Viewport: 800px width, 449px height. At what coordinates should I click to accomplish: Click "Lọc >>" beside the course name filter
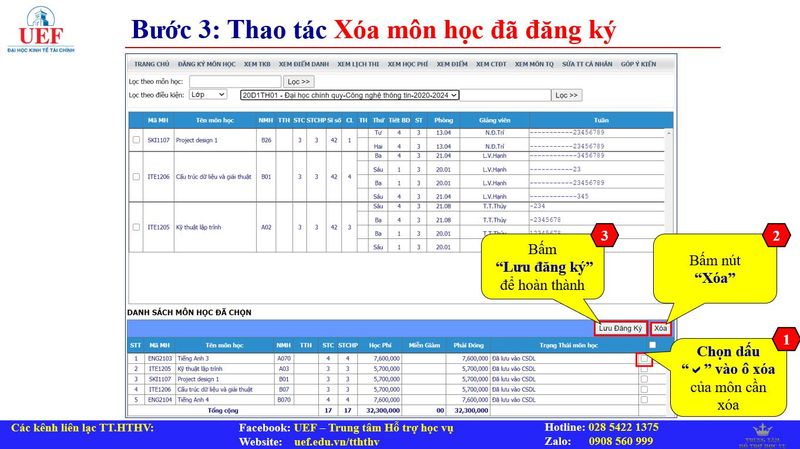pos(298,81)
